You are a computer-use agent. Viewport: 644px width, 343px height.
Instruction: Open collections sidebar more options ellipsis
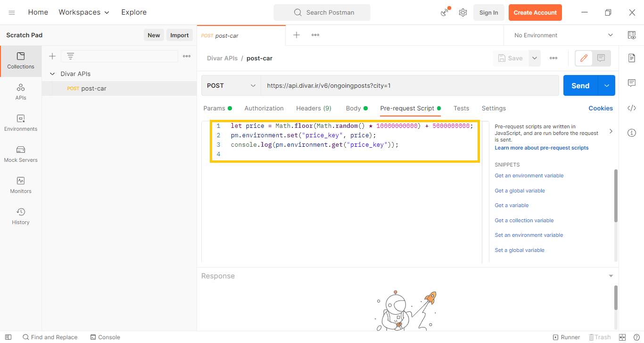(x=187, y=56)
